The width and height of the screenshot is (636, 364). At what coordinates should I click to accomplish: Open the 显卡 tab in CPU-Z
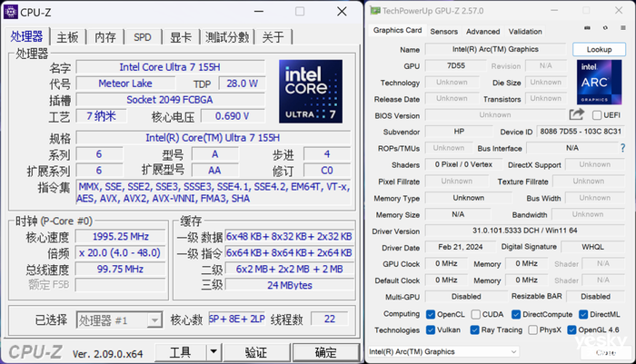(x=181, y=37)
